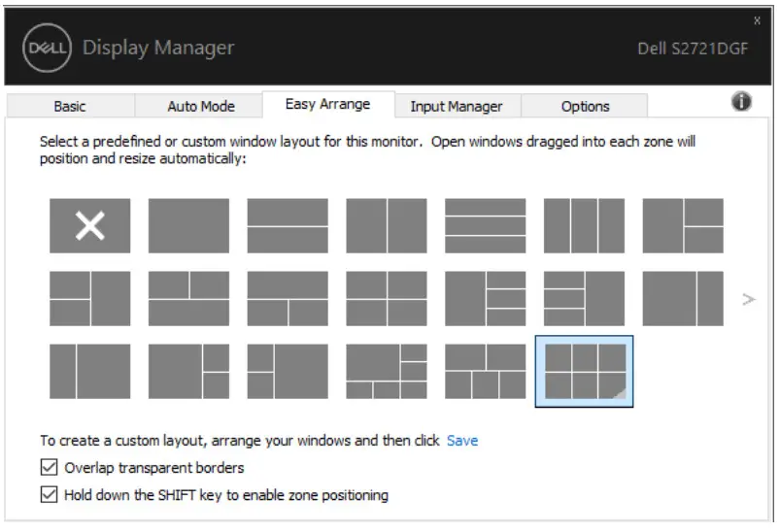
Task: Open the Auto Mode tab
Action: click(201, 106)
